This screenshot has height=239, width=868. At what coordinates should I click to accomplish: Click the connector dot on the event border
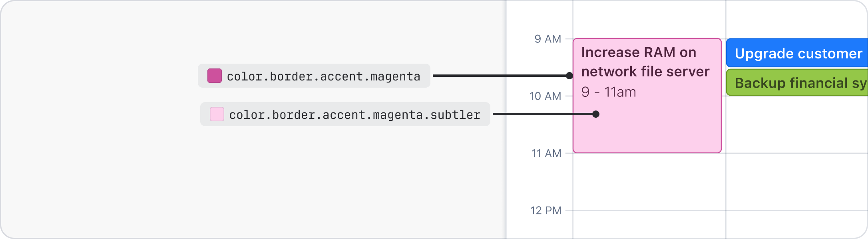coord(569,76)
